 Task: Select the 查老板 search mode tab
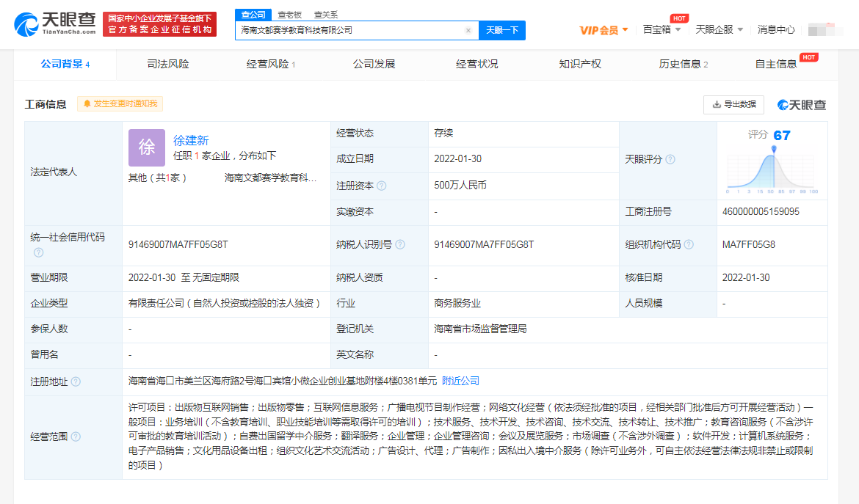(x=289, y=15)
